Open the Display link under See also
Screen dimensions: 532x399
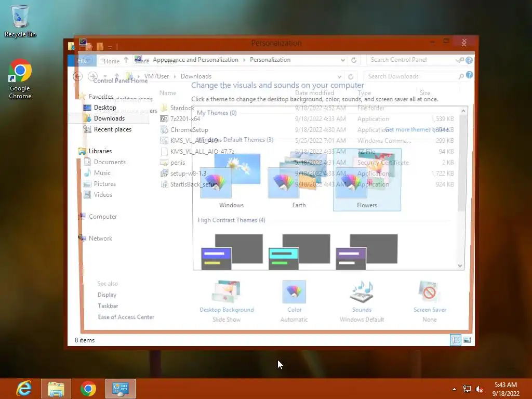click(x=107, y=295)
